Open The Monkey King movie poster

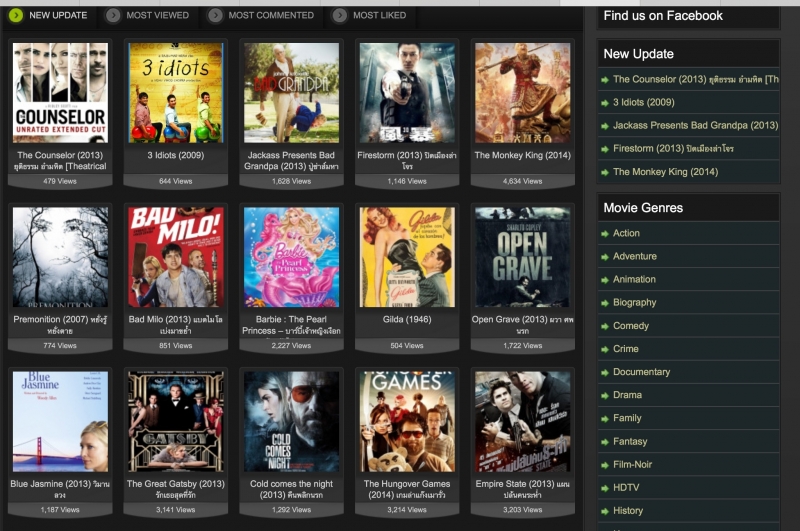[x=522, y=93]
